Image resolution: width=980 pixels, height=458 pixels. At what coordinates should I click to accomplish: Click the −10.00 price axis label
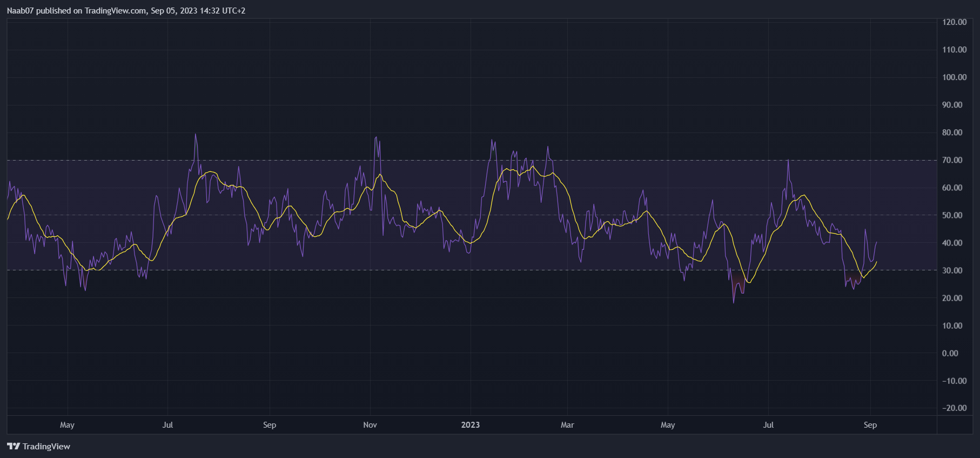click(955, 381)
